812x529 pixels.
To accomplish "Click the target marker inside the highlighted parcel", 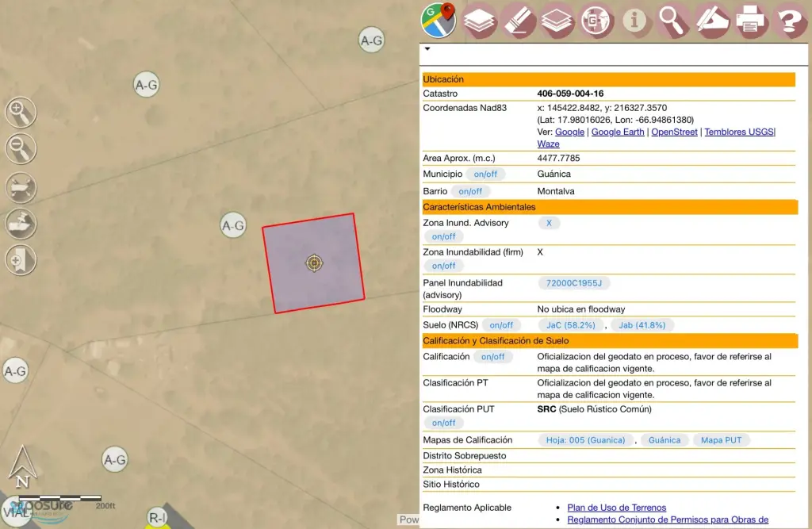I will pos(314,263).
